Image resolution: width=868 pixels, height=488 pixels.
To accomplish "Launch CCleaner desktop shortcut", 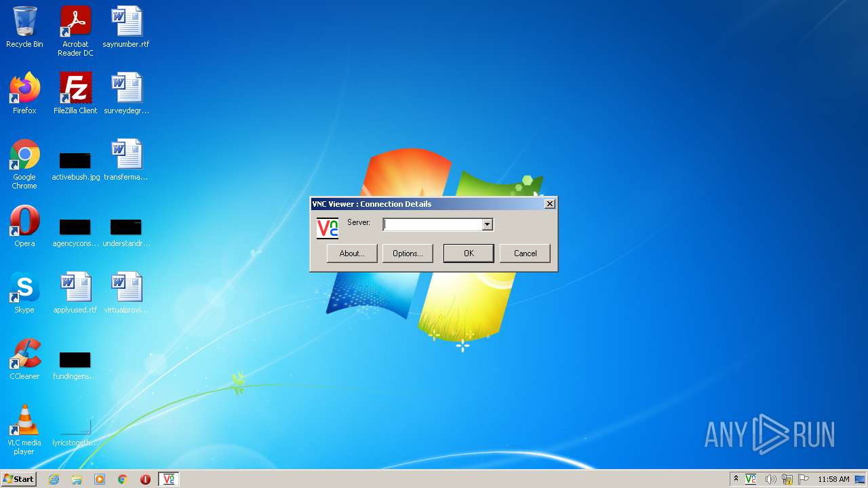I will pyautogui.click(x=24, y=359).
